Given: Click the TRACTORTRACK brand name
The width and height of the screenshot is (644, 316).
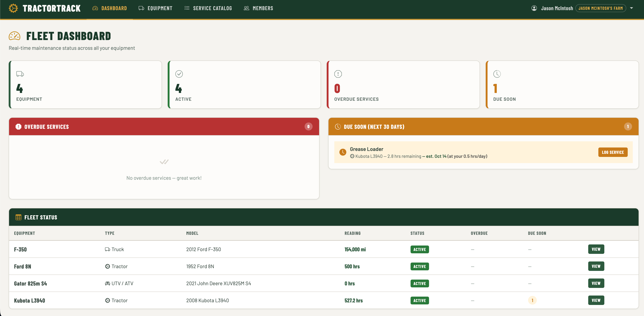Looking at the screenshot, I should (x=51, y=8).
